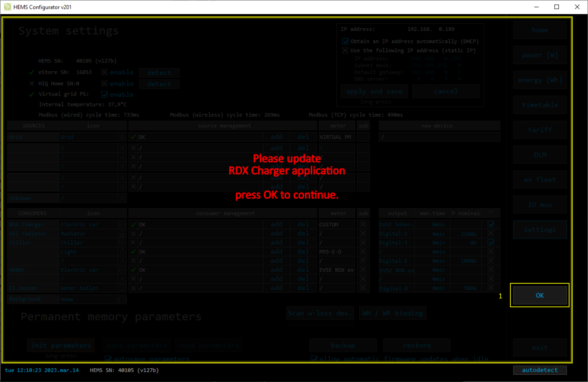The image size is (588, 382).
Task: Open the EVSE inter. output selector
Action: (396, 224)
